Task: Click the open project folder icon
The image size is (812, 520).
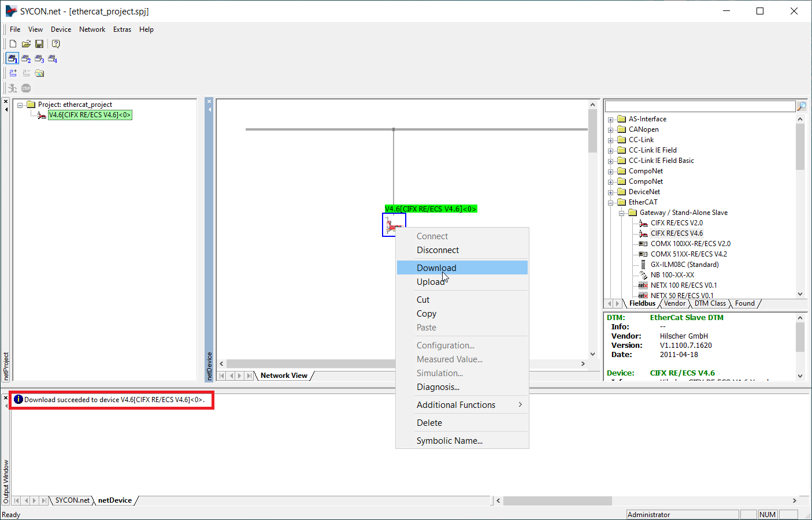Action: point(26,44)
